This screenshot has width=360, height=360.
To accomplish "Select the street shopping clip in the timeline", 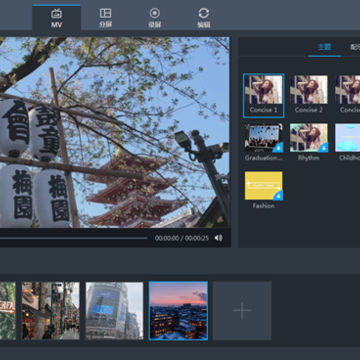I will click(51, 311).
